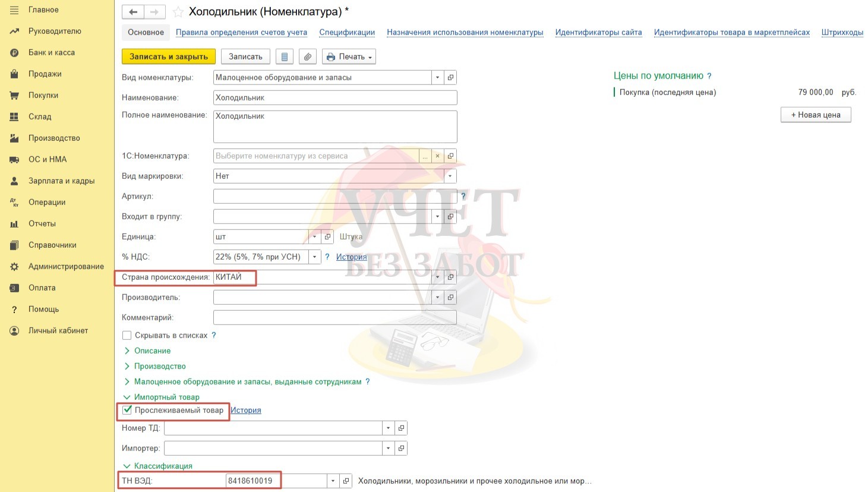
Task: Open the Банк и касса section
Action: tap(52, 52)
